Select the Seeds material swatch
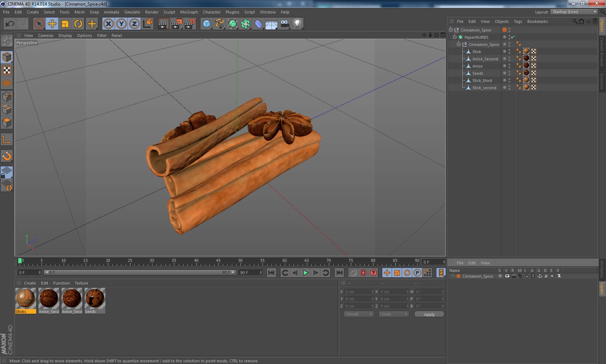The height and width of the screenshot is (364, 606). click(95, 301)
